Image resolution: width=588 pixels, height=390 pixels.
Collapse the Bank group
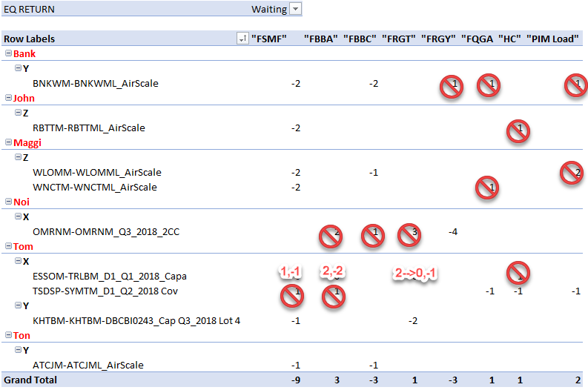click(x=8, y=53)
